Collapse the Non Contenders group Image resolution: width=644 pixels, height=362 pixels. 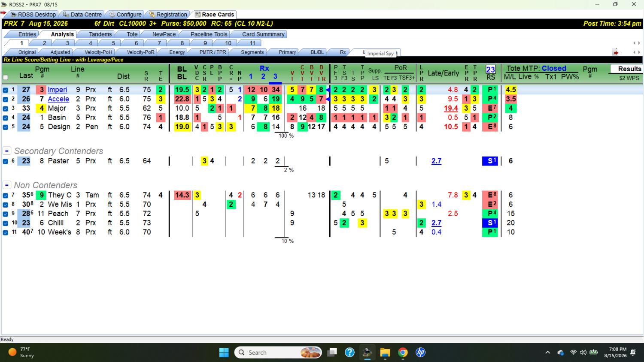pyautogui.click(x=7, y=185)
